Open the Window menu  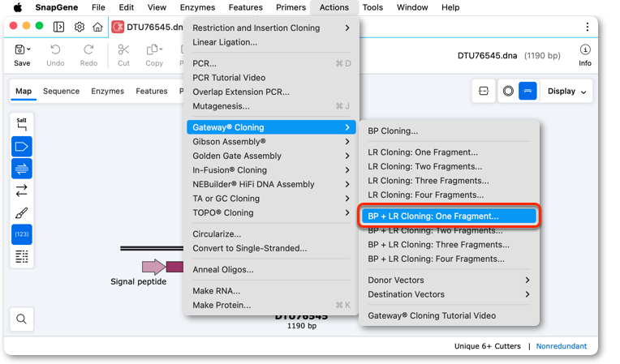pos(412,7)
